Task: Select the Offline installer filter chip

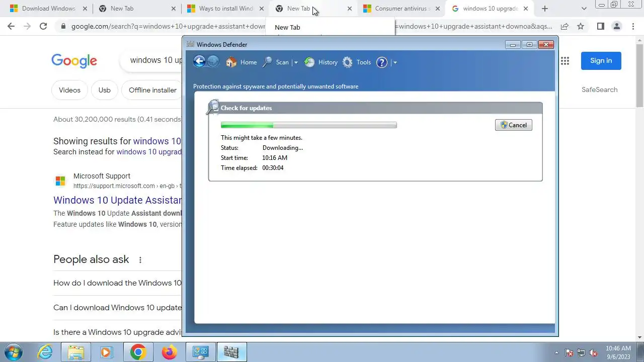Action: tap(152, 90)
